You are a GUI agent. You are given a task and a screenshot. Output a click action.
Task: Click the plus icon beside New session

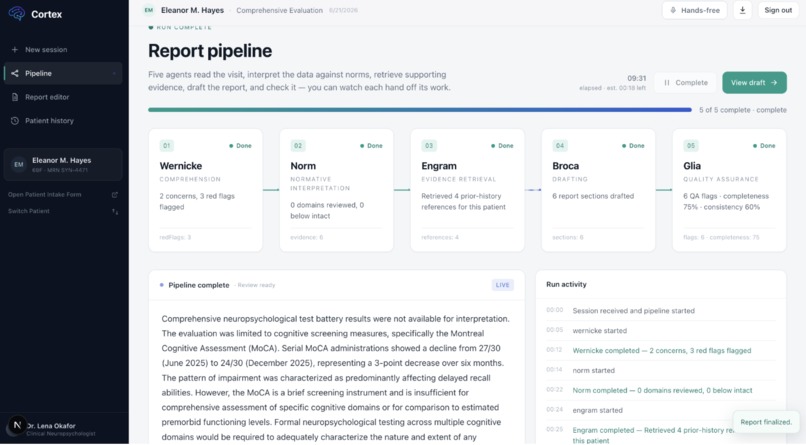pyautogui.click(x=14, y=50)
